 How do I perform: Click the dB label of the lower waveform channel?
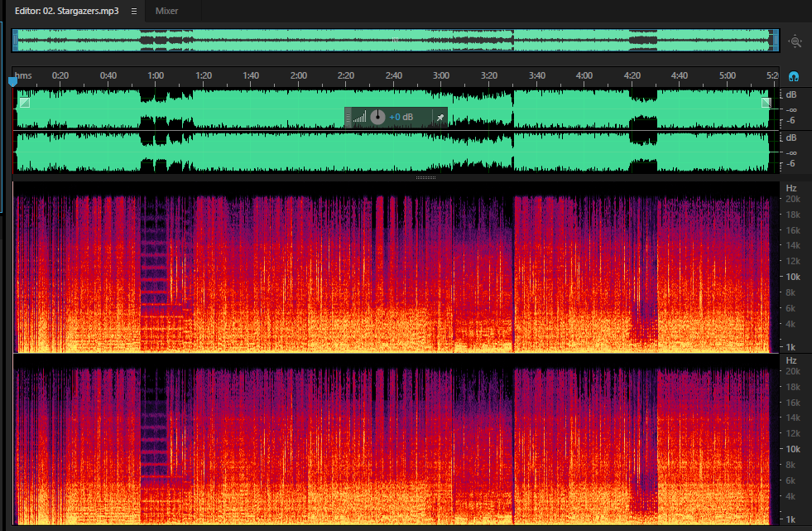click(x=790, y=138)
